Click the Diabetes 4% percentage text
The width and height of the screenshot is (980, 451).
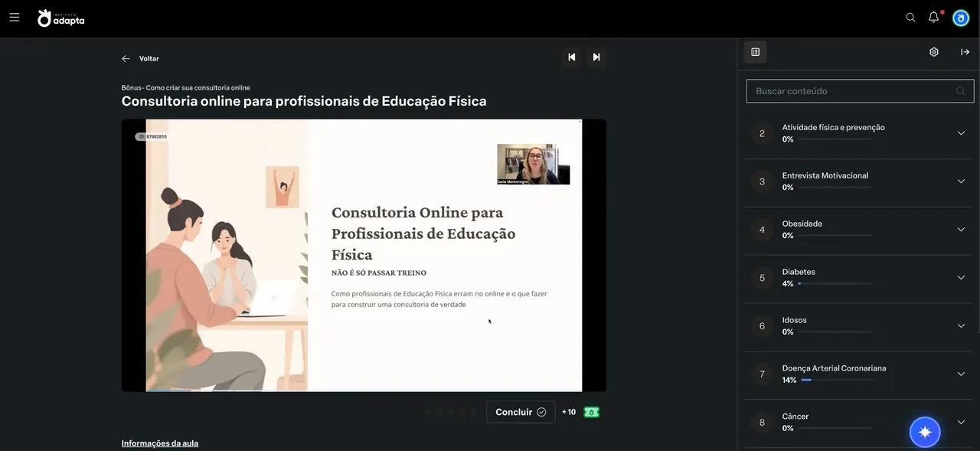tap(788, 284)
